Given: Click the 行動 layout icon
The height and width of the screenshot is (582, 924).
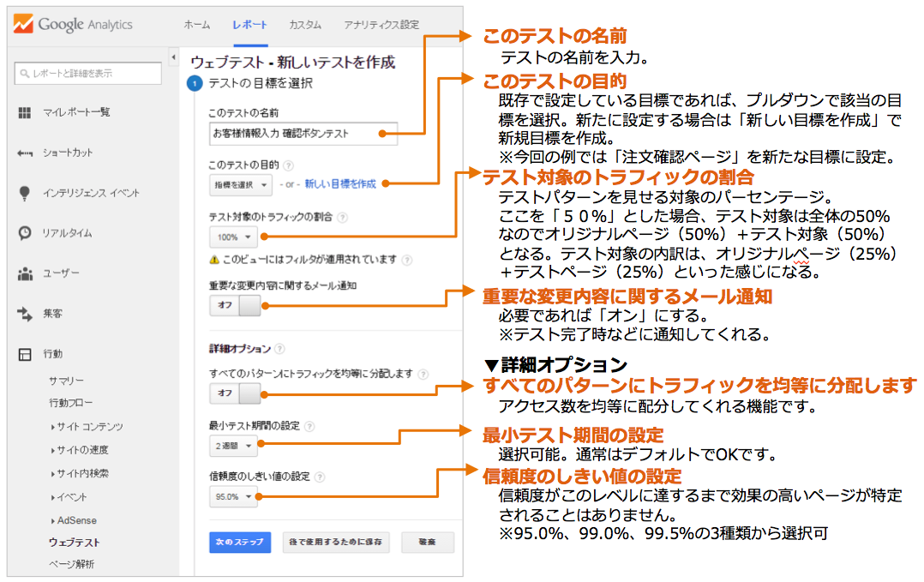Looking at the screenshot, I should (25, 355).
